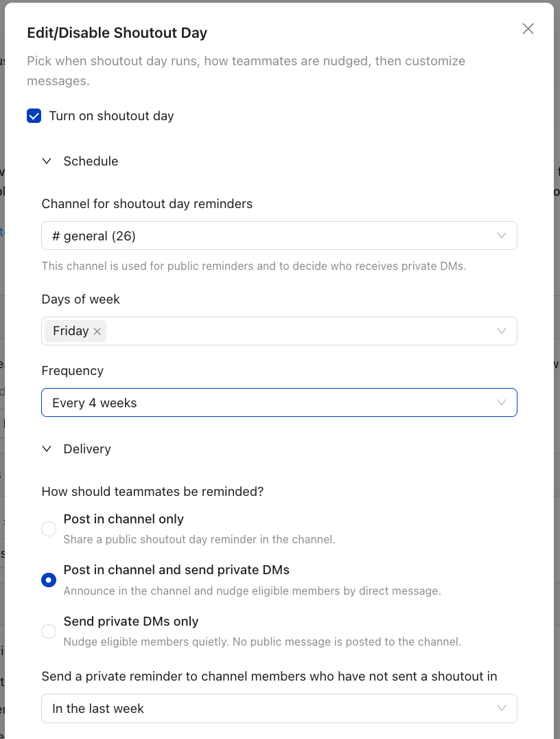The height and width of the screenshot is (739, 560).
Task: Uncheck Turn on shoutout day checkbox
Action: click(34, 116)
